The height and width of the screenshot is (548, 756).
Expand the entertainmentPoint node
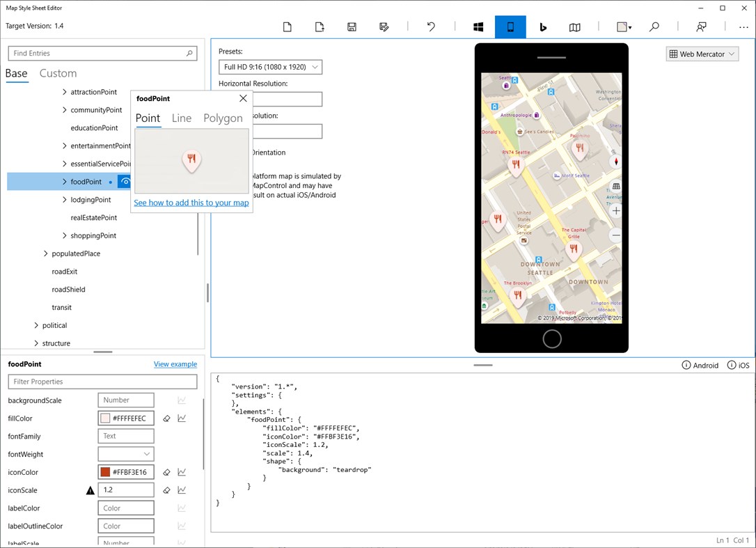pos(65,146)
